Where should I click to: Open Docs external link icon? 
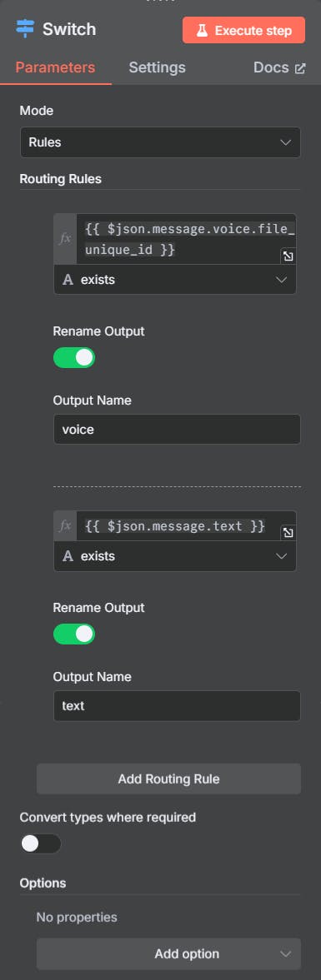300,69
